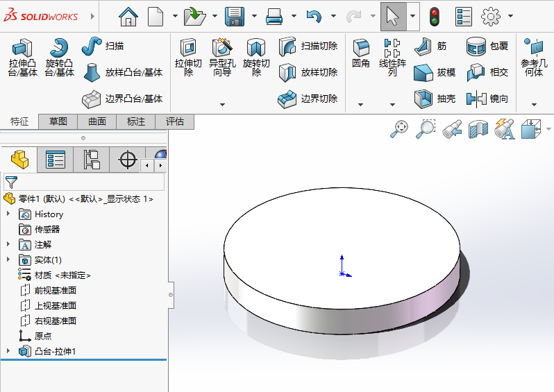Open the Fillet (圆角) dropdown arrow
The height and width of the screenshot is (392, 554).
(x=360, y=105)
